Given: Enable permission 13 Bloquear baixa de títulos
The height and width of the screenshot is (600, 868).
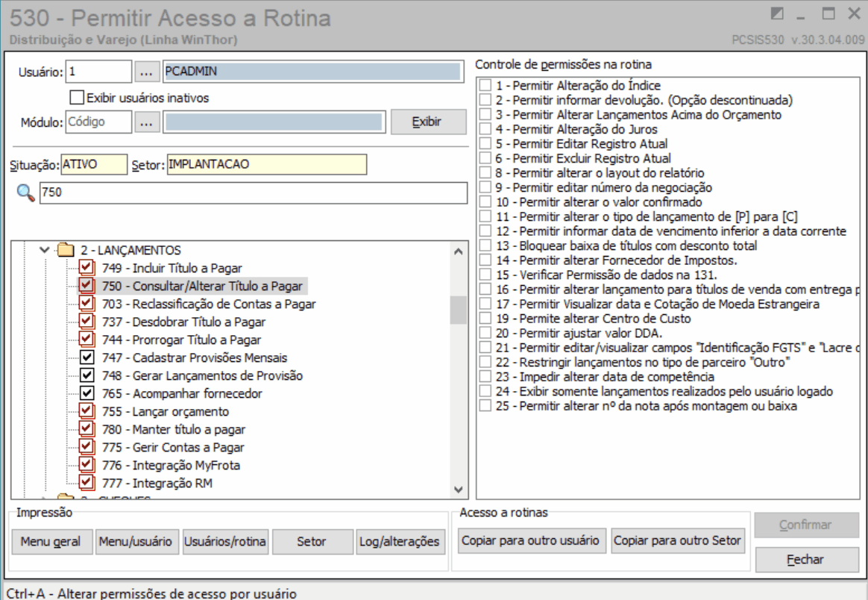Looking at the screenshot, I should pyautogui.click(x=485, y=246).
